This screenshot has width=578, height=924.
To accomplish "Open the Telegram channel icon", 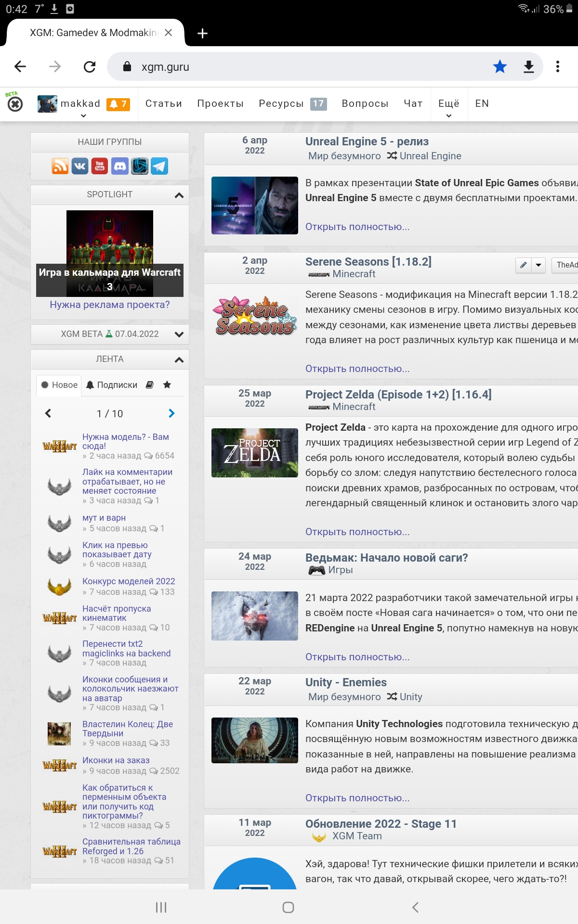I will (159, 167).
